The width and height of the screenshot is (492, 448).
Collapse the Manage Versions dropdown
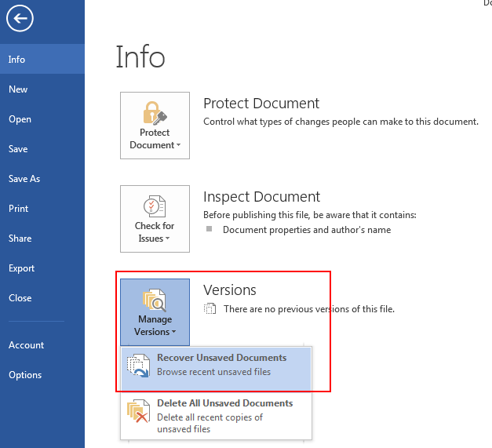(155, 312)
